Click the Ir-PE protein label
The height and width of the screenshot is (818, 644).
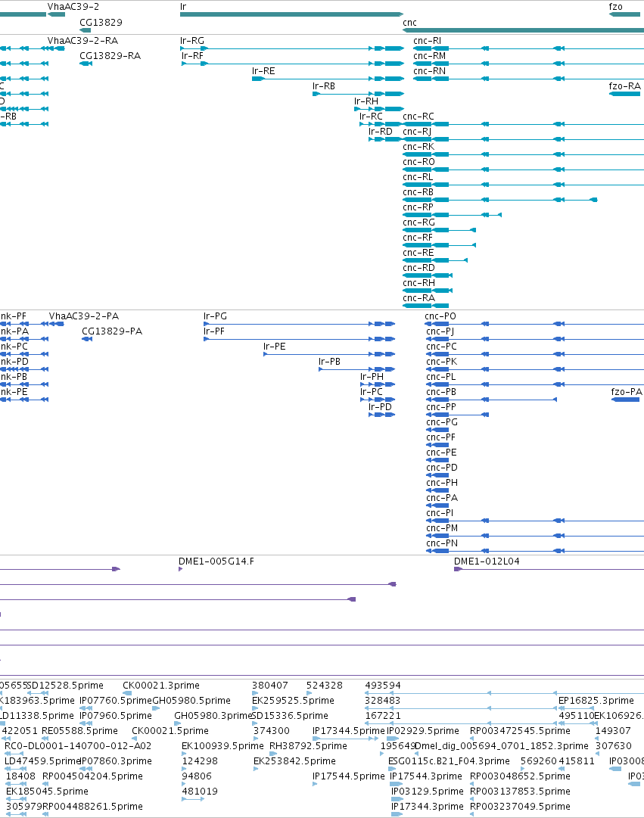[x=275, y=347]
